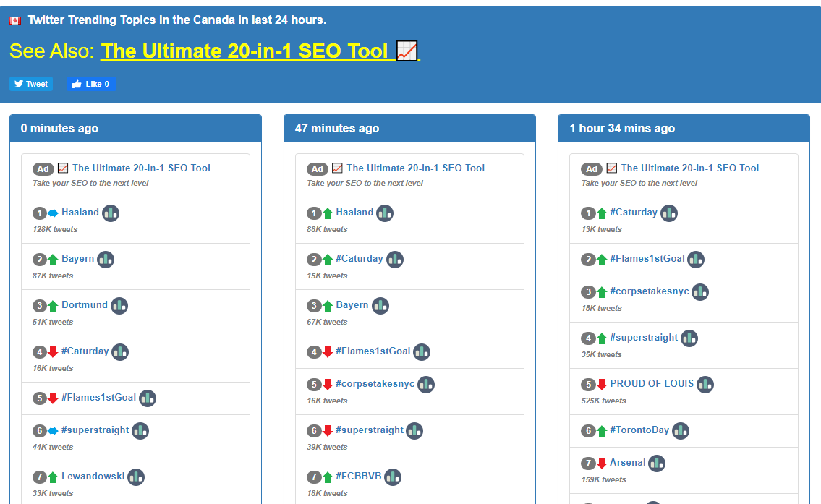The image size is (821, 504).
Task: Open stats icon for #Flames1stGoal in 0 minutes column
Action: click(x=147, y=398)
